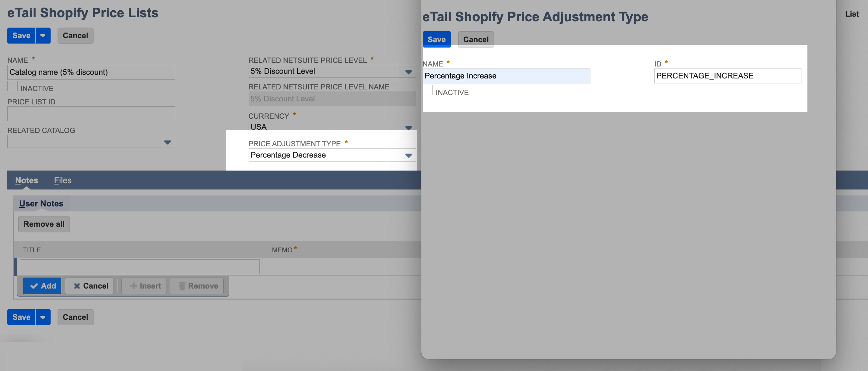The image size is (868, 371).
Task: Open the top Save dropdown arrow on Price Lists
Action: pos(43,35)
